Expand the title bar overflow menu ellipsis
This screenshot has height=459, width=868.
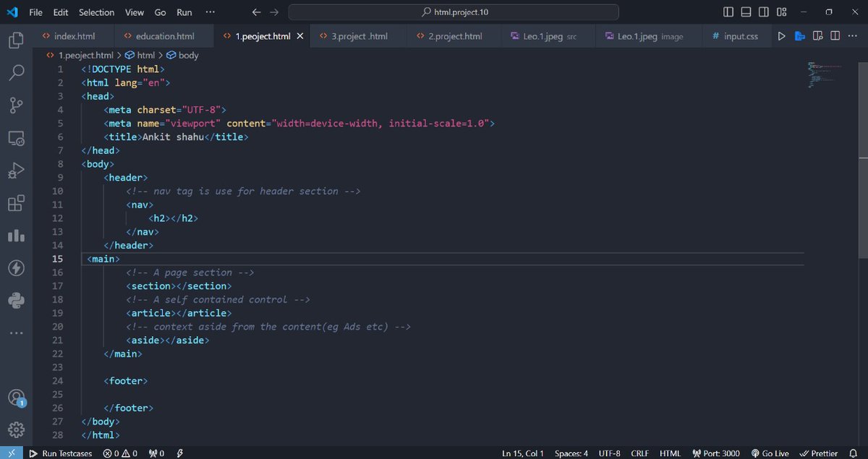point(210,12)
